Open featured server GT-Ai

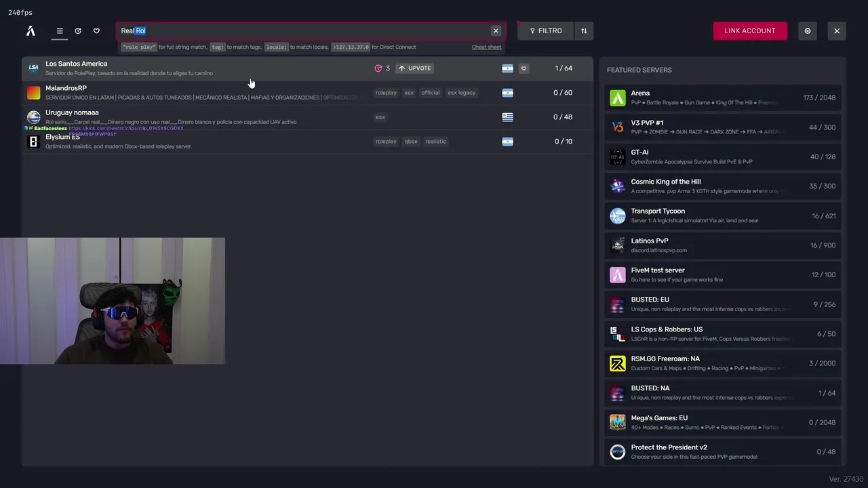point(722,157)
